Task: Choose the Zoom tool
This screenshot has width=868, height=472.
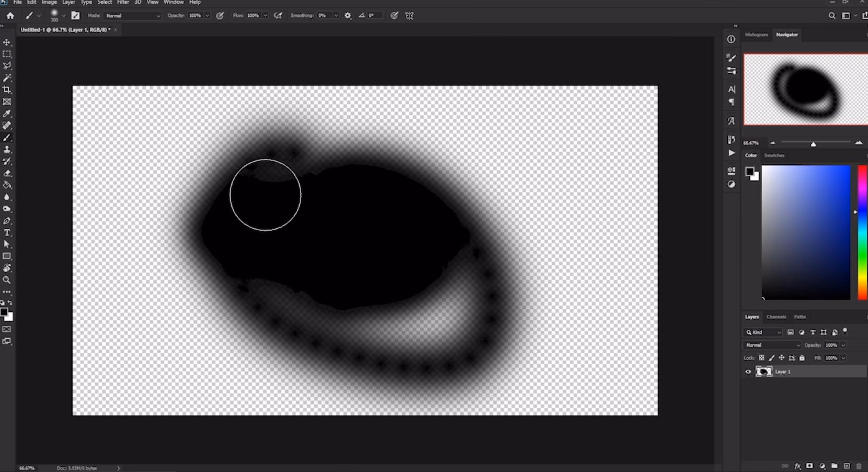Action: (x=7, y=280)
